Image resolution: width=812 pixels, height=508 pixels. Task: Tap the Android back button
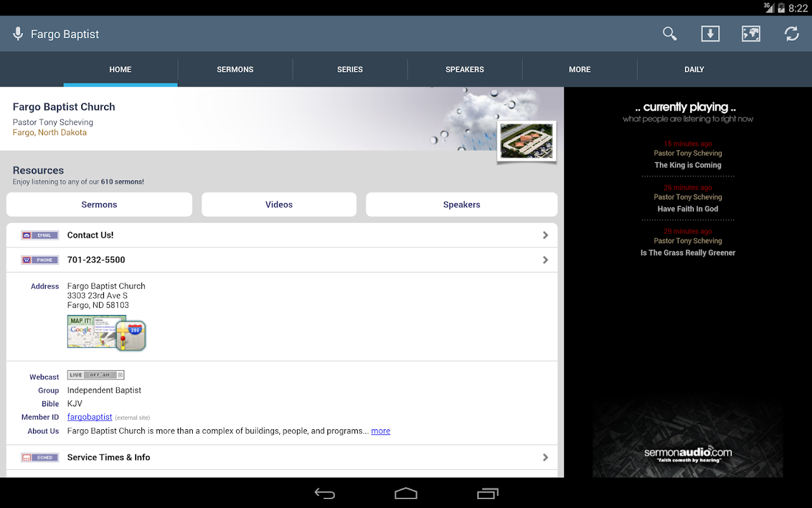click(325, 493)
